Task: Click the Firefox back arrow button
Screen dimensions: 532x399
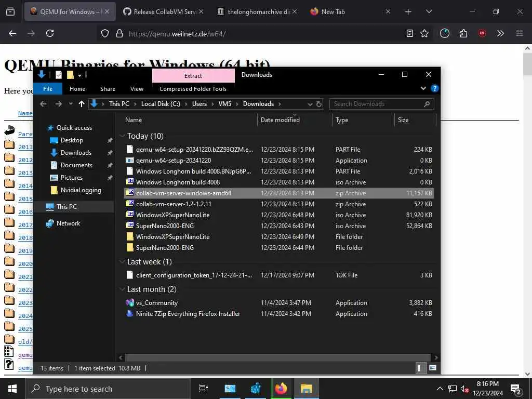Action: [12, 33]
